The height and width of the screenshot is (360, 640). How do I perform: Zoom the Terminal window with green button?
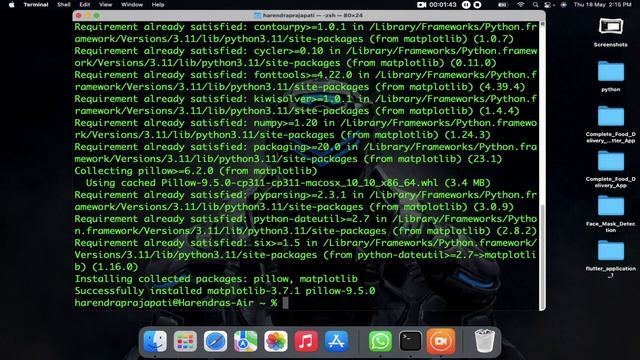point(96,16)
